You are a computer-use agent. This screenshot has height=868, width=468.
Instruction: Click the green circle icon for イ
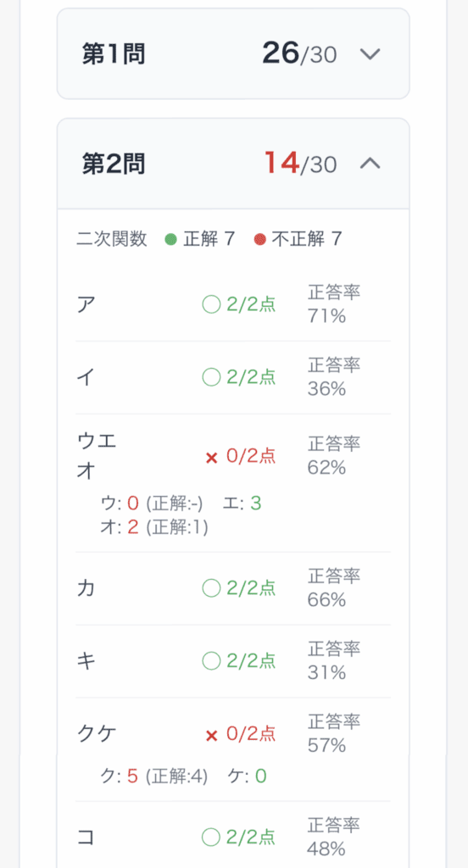coord(212,377)
